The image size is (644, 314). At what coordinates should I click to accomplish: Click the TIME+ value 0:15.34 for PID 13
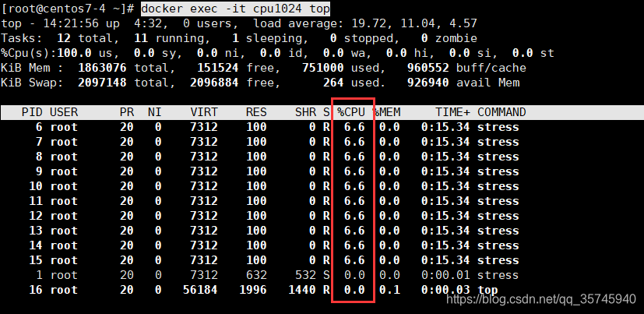(445, 231)
